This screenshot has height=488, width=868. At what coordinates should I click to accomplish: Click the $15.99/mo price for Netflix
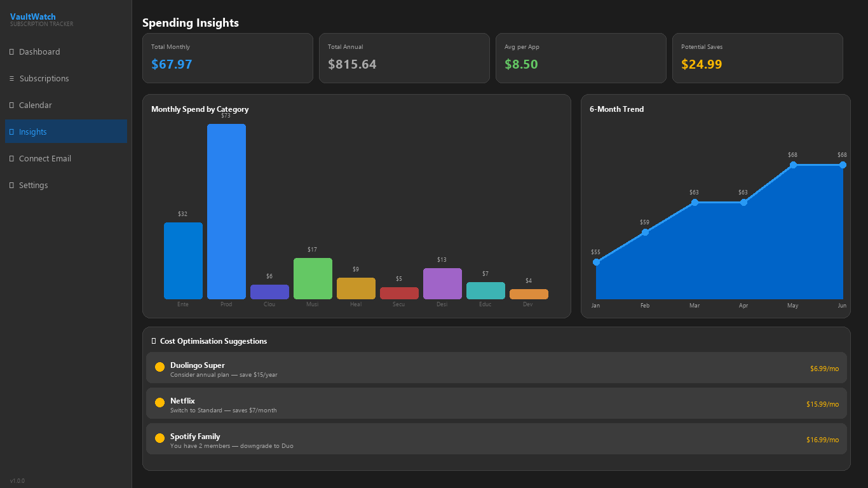point(823,404)
